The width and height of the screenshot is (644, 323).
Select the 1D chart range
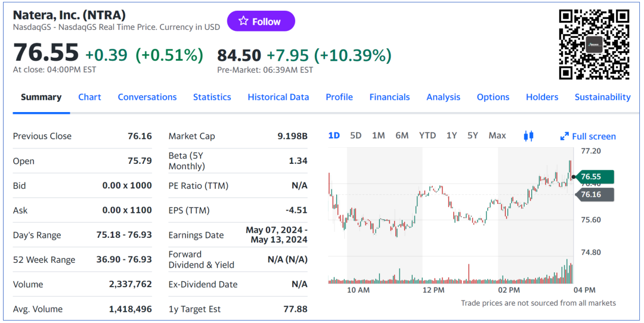(334, 136)
